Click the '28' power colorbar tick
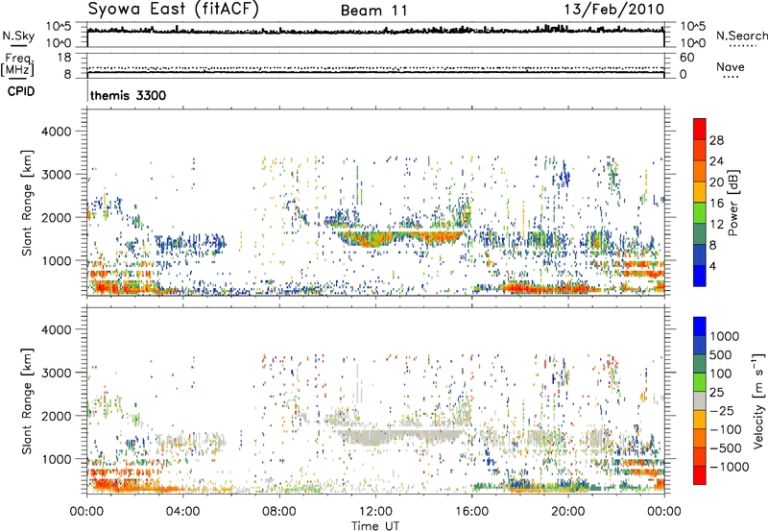Screen dimensions: 768x532 coord(716,140)
